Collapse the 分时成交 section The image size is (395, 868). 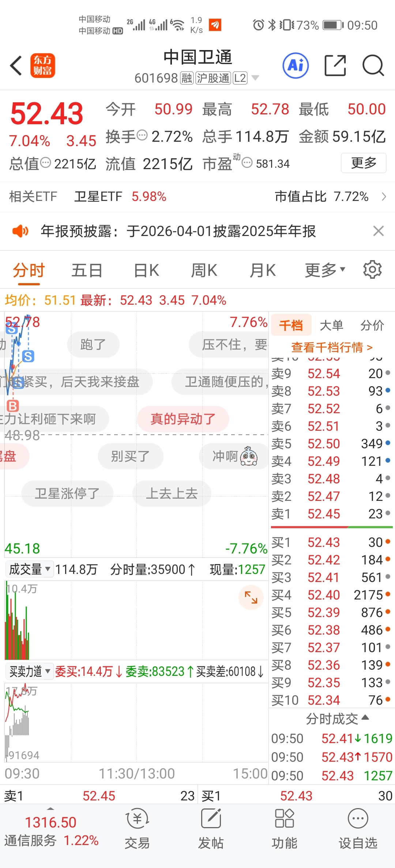tap(337, 719)
